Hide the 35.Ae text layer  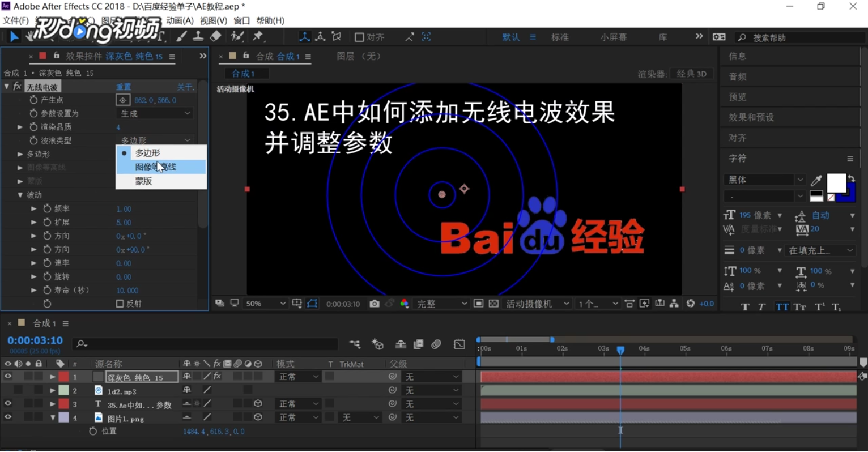coord(8,403)
